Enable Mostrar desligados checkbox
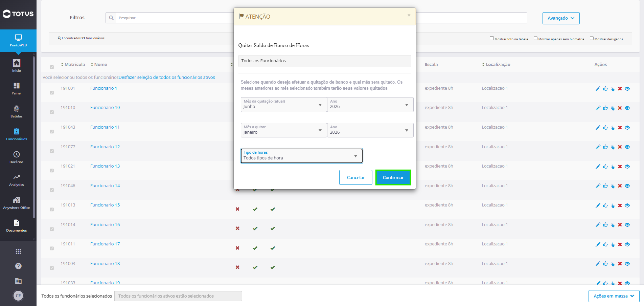644x306 pixels. coord(592,38)
